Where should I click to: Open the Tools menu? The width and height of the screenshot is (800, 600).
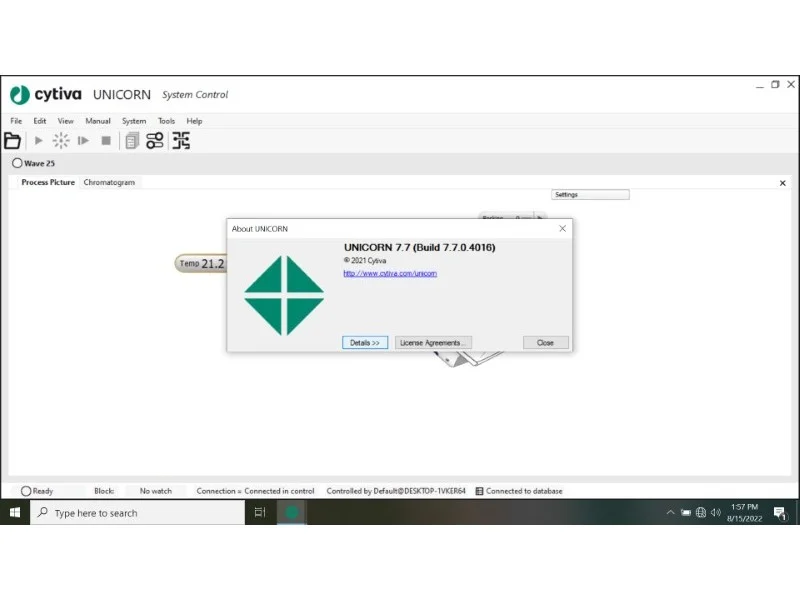[x=166, y=121]
